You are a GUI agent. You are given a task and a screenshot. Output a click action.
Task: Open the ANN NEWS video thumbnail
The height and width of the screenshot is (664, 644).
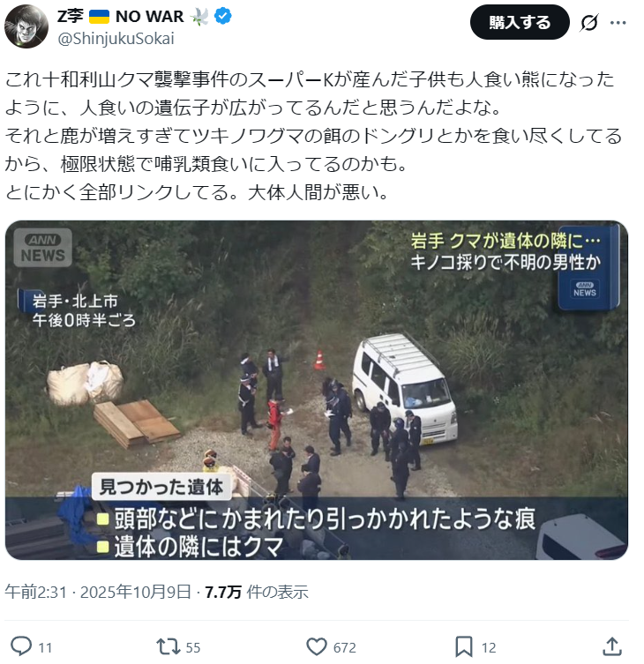pos(317,390)
